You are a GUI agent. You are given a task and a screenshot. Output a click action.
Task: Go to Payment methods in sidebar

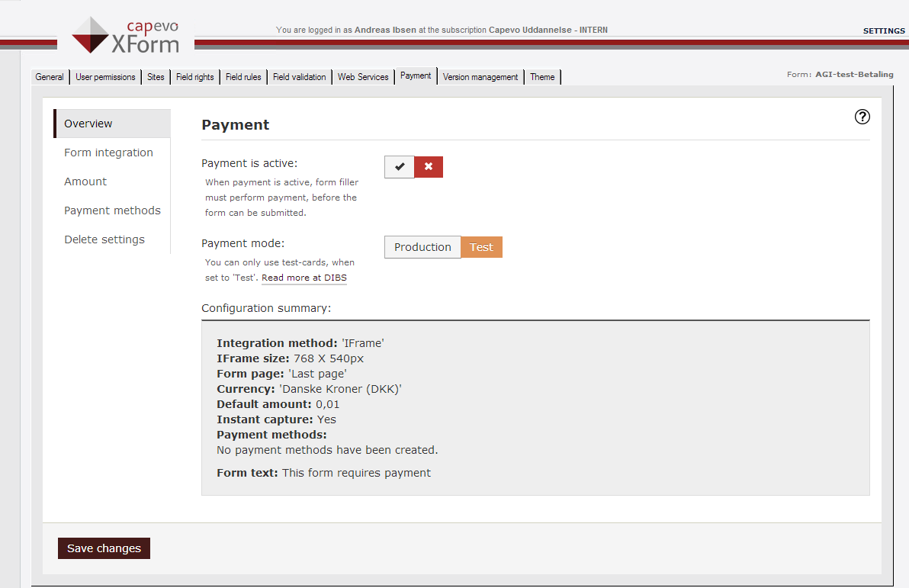[x=112, y=210]
